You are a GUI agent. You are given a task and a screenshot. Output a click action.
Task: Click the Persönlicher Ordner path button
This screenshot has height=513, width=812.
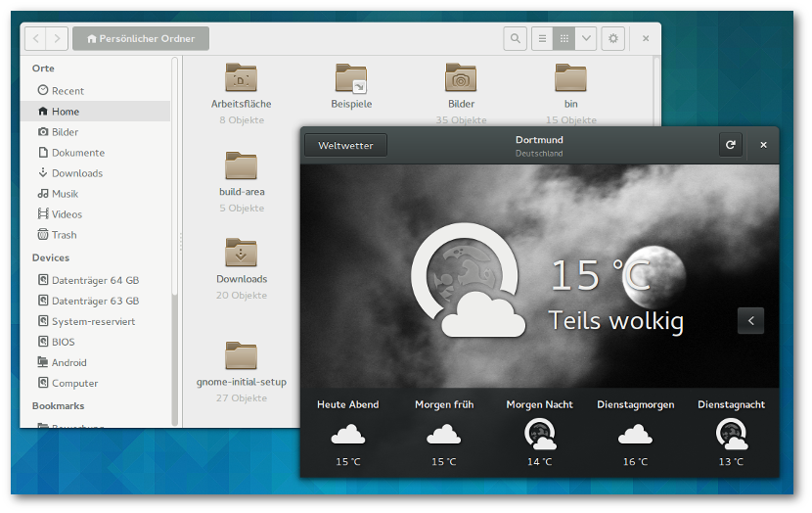tap(141, 38)
